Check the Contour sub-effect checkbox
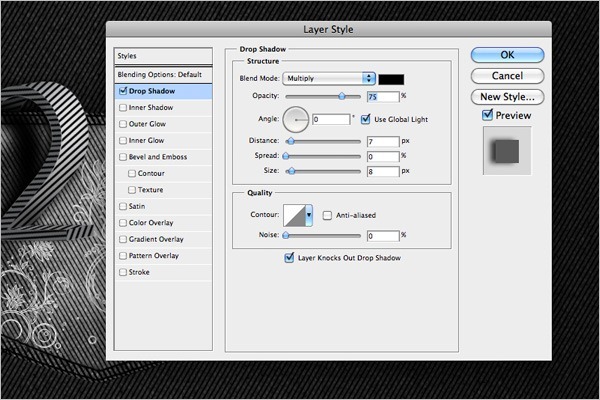 tap(132, 173)
